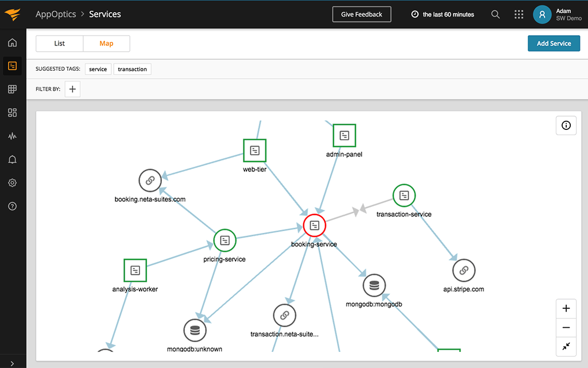Open the Dashboards icon in sidebar
Image resolution: width=588 pixels, height=368 pixels.
coord(13,113)
